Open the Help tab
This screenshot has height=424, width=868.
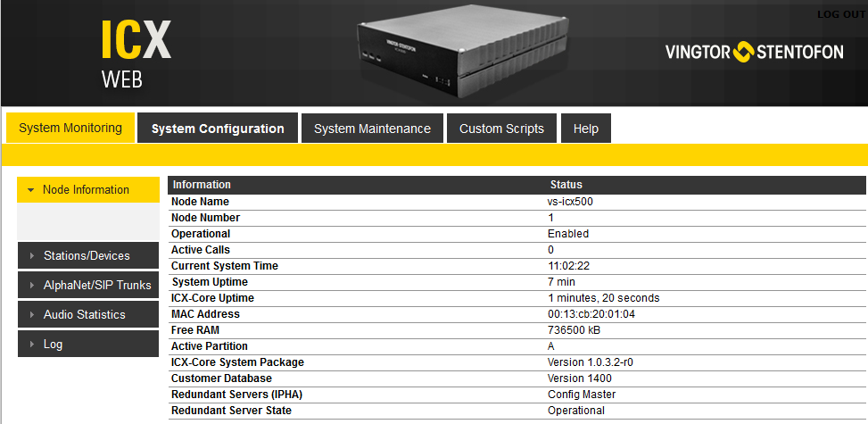point(585,129)
